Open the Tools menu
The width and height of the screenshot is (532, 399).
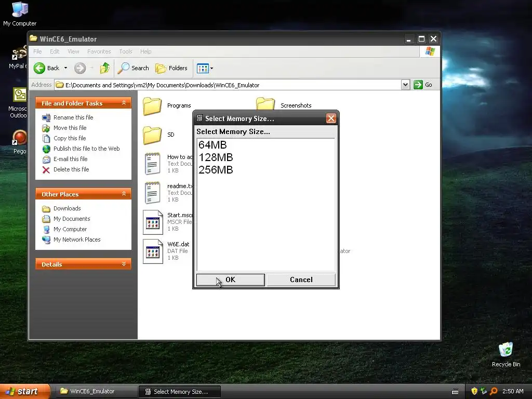click(126, 51)
